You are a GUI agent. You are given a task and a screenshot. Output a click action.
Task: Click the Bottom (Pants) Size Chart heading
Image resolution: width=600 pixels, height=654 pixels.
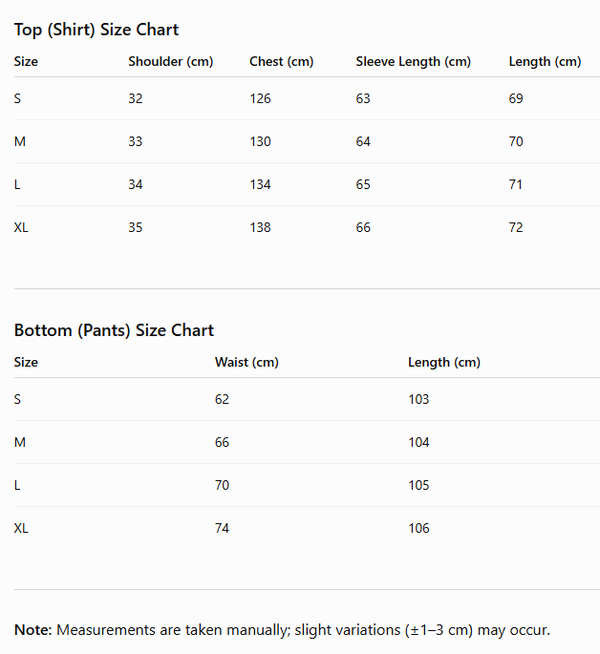pos(114,330)
